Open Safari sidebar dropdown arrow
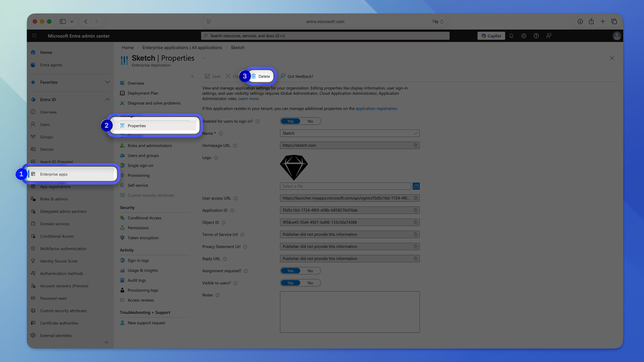 click(71, 21)
